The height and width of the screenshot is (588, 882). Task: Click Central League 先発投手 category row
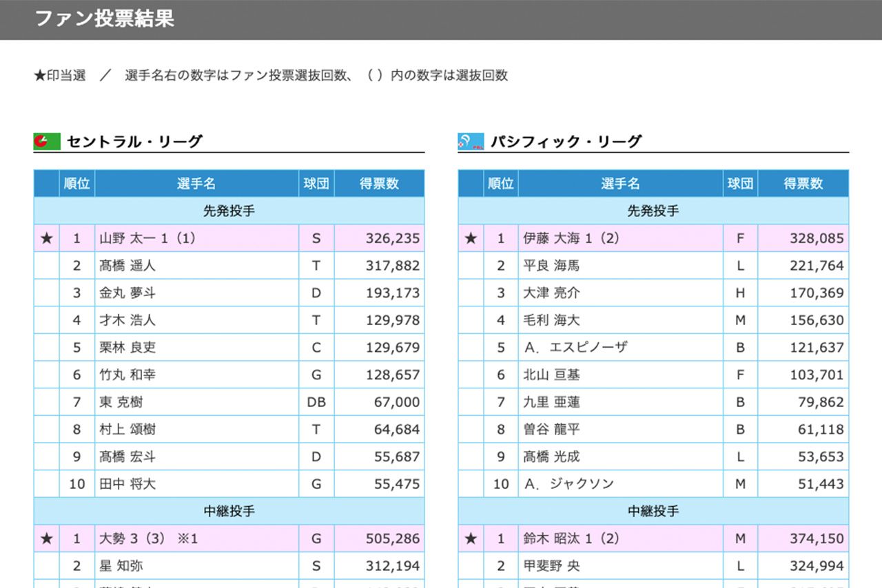coord(229,211)
